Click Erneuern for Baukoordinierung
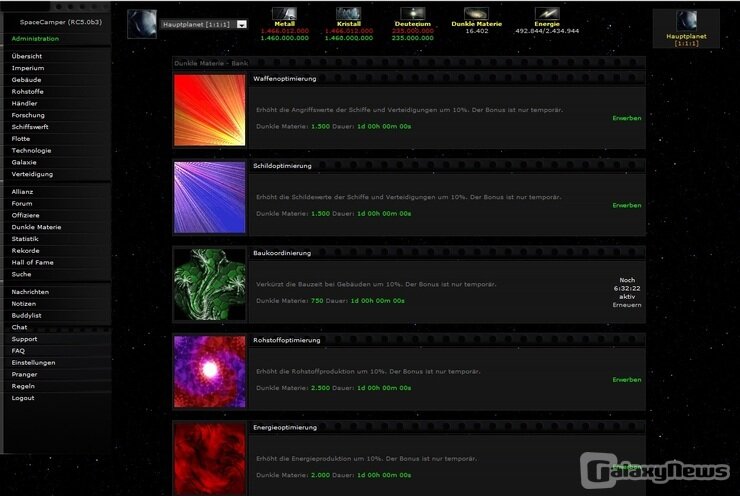 [x=627, y=305]
